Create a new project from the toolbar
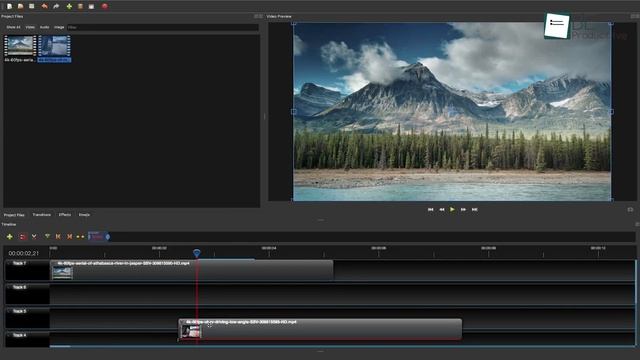The image size is (640, 360). point(9,6)
